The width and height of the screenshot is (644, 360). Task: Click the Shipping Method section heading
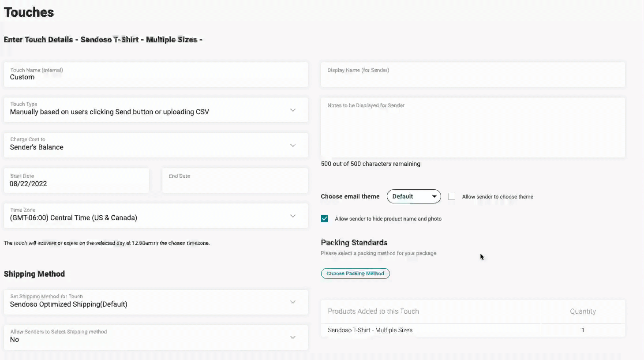[x=34, y=274]
